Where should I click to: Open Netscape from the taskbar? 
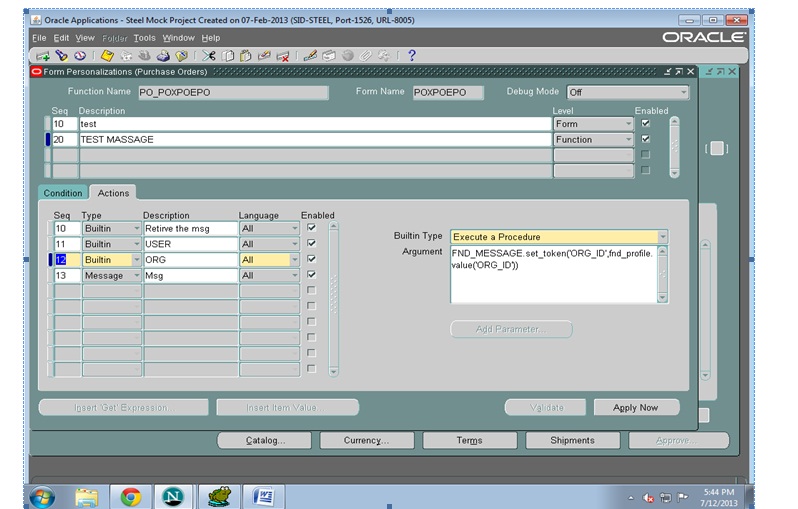click(x=173, y=497)
